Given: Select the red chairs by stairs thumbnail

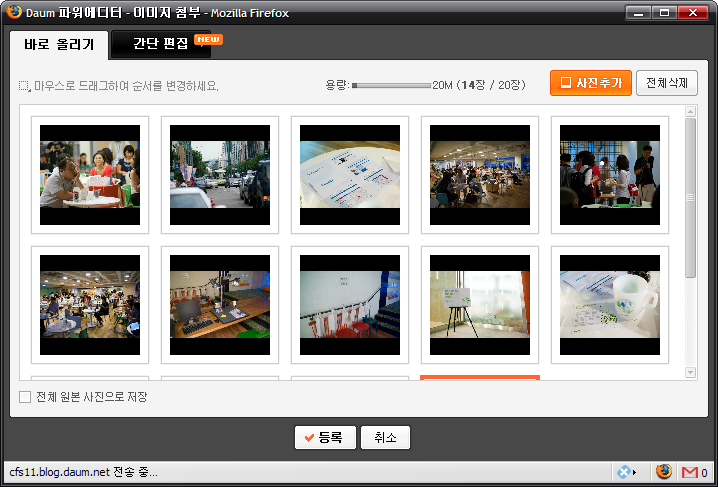Looking at the screenshot, I should pos(350,305).
